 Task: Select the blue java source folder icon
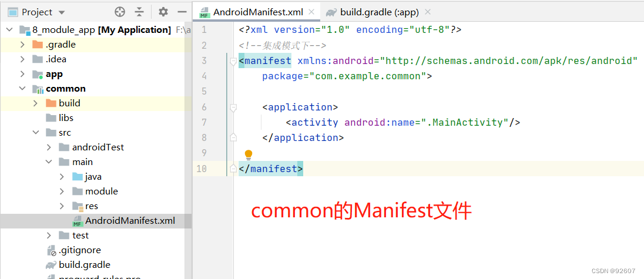point(77,177)
